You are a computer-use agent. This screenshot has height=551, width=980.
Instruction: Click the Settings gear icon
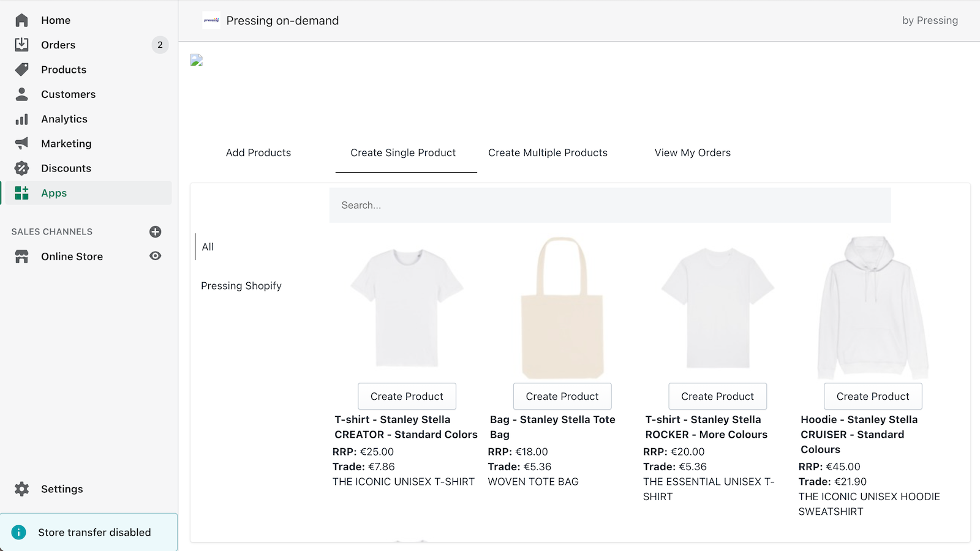tap(21, 489)
